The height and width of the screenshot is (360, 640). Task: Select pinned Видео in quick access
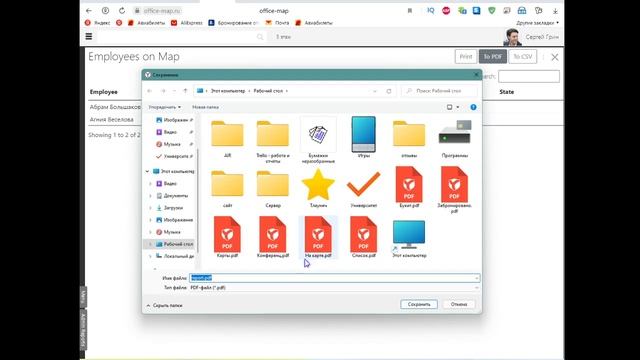[x=174, y=132]
